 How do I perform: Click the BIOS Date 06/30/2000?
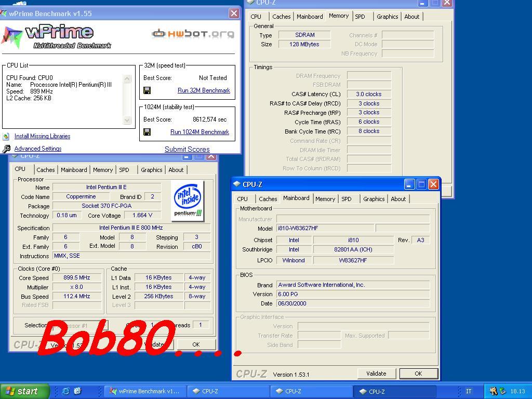353,303
